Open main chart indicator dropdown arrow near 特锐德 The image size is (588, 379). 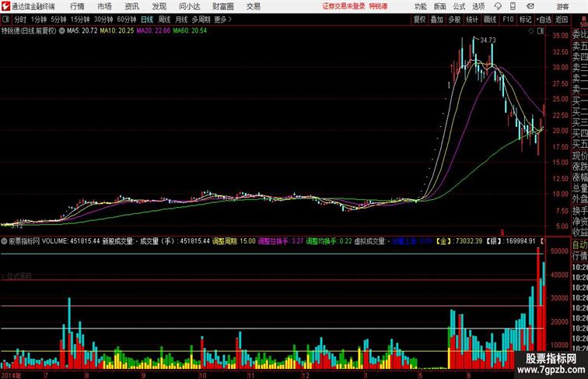click(x=62, y=31)
